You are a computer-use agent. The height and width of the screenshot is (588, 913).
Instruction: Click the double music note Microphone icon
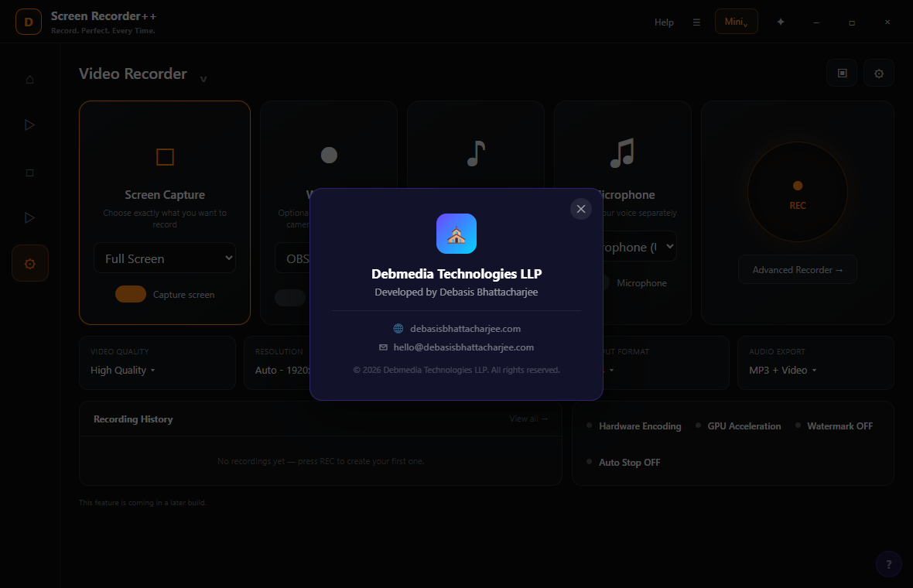pyautogui.click(x=622, y=153)
